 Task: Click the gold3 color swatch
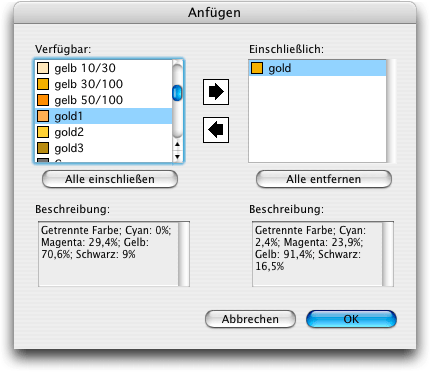click(x=43, y=148)
